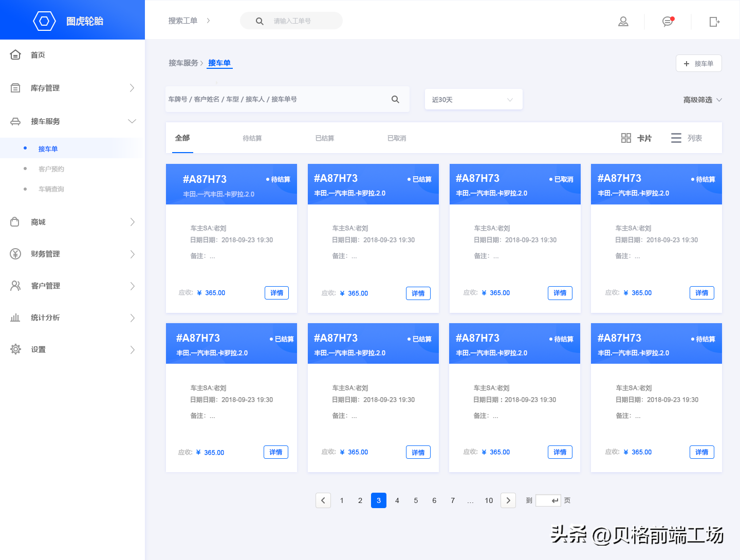Go to page 6

[x=434, y=500]
